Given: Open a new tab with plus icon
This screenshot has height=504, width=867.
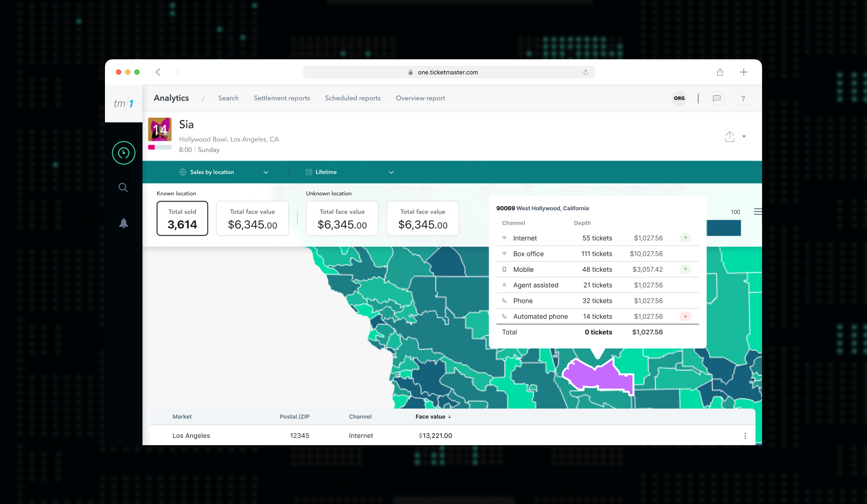Looking at the screenshot, I should (744, 72).
